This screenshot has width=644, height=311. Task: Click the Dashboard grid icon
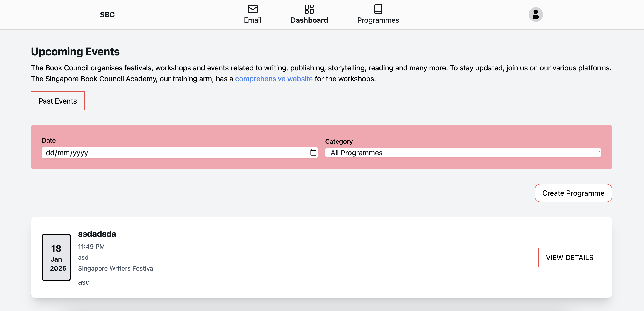click(x=309, y=9)
